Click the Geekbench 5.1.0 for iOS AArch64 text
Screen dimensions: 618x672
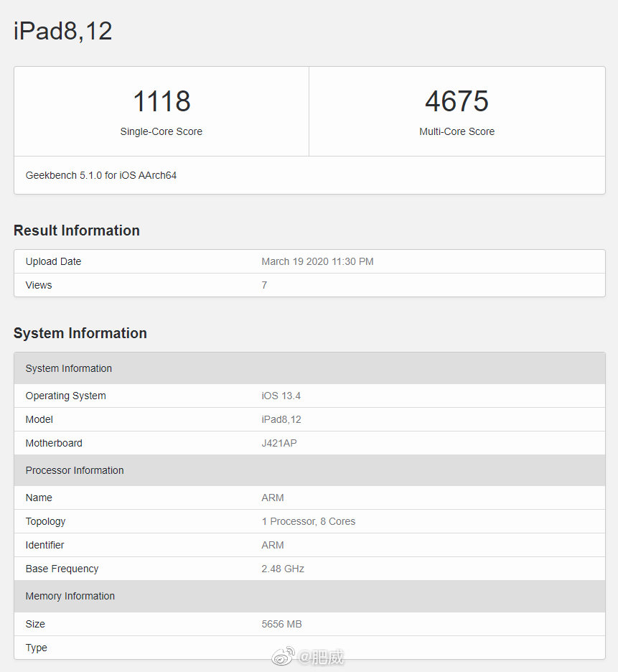[x=100, y=175]
